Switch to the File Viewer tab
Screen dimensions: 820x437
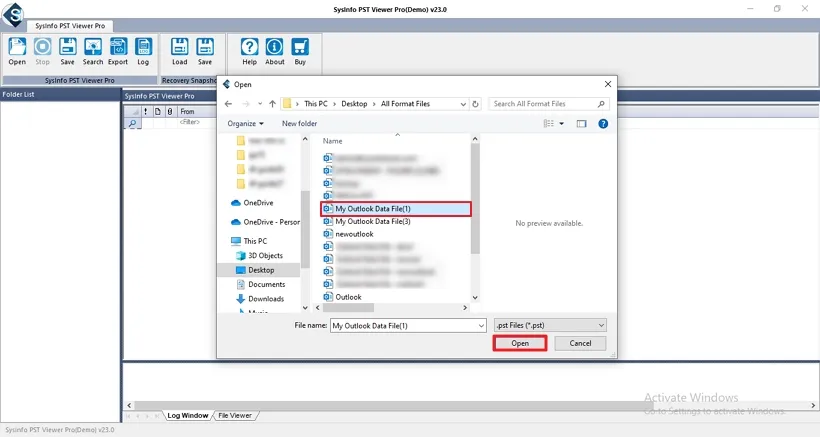pyautogui.click(x=236, y=415)
